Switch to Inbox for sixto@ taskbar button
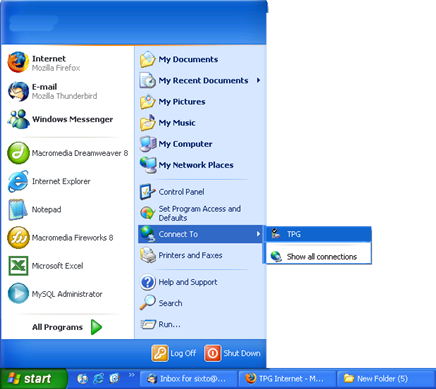 (188, 379)
